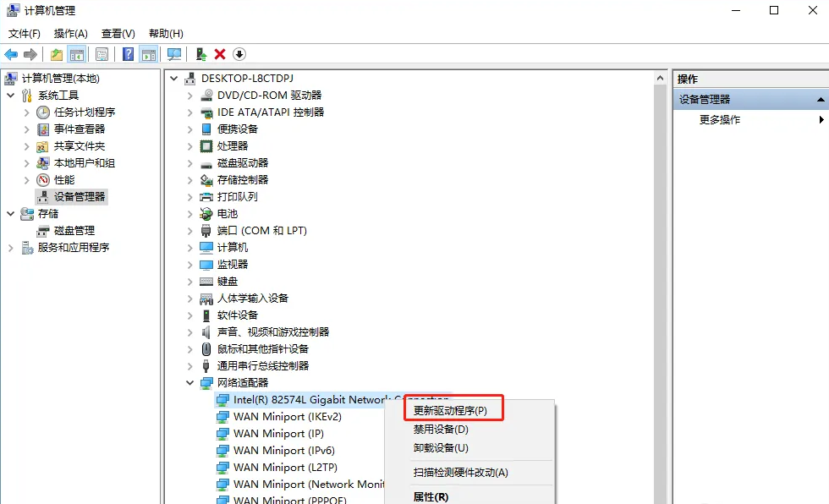
Task: Collapse the 设备管理器 section in Actions pane
Action: pyautogui.click(x=819, y=99)
